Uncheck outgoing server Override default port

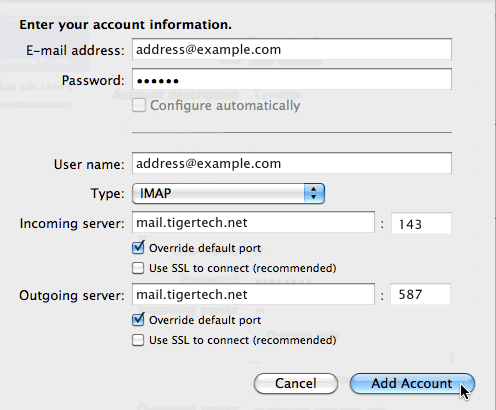tap(138, 320)
